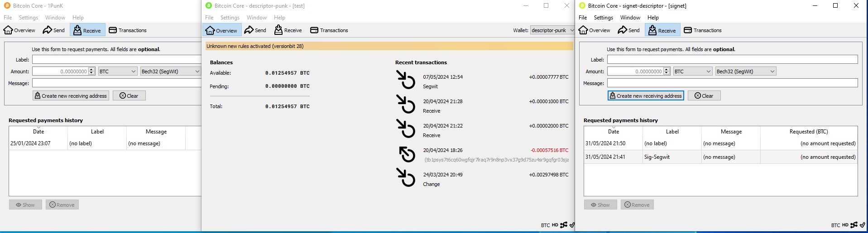The image size is (868, 233).
Task: Click the incoming icon of 07/05/2024 12:54 transaction
Action: (x=406, y=80)
